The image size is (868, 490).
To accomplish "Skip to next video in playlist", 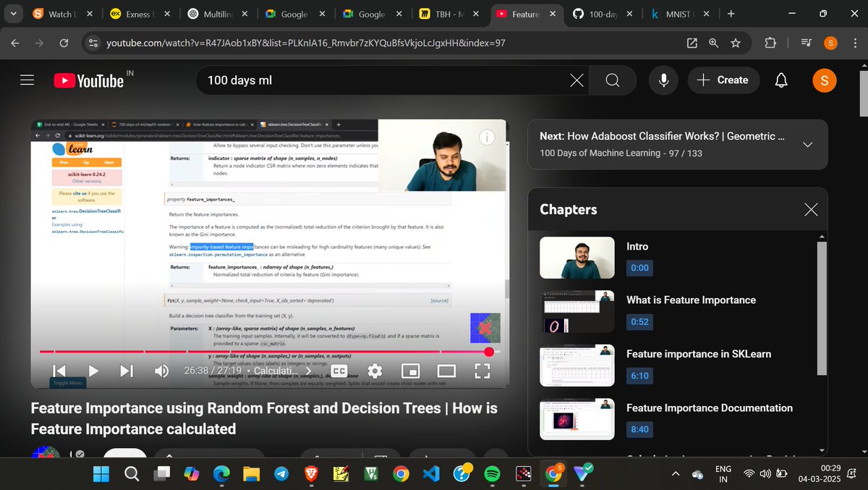I will point(127,371).
